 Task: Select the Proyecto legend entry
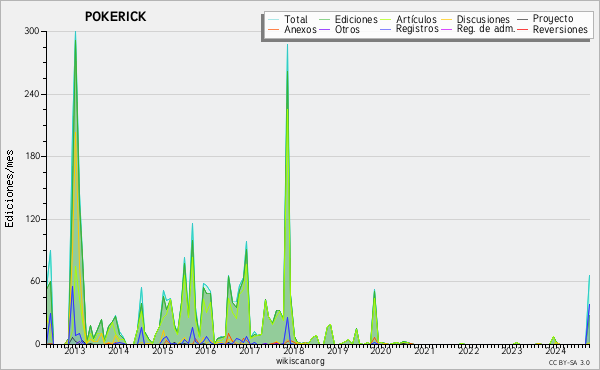545,18
